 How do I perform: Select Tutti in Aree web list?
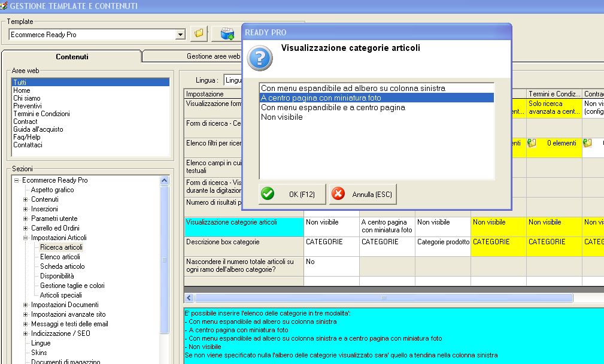click(x=90, y=83)
